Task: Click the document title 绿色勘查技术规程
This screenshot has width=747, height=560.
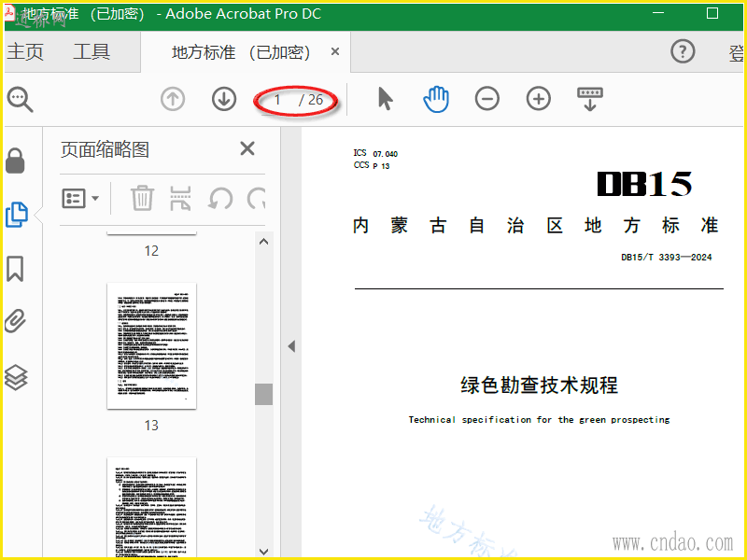Action: pos(540,385)
